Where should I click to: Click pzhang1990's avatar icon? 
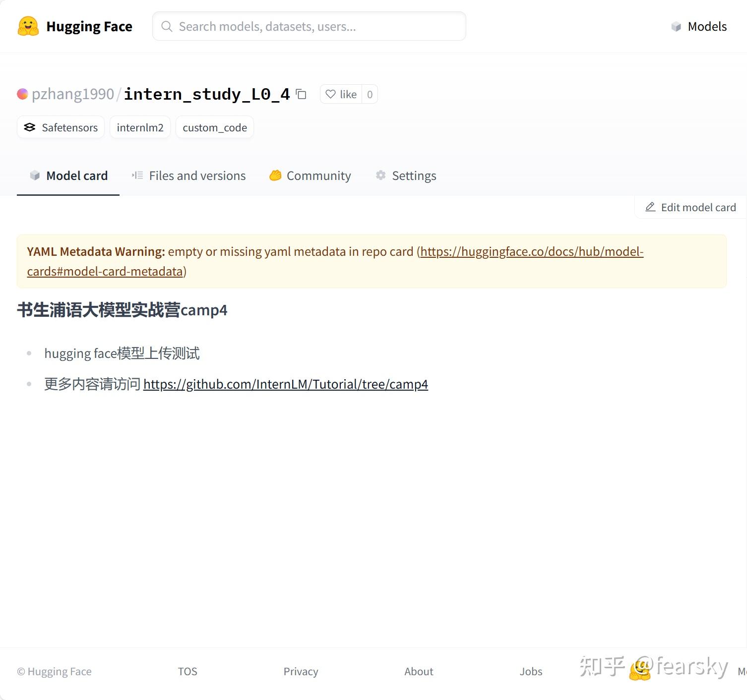[x=22, y=94]
